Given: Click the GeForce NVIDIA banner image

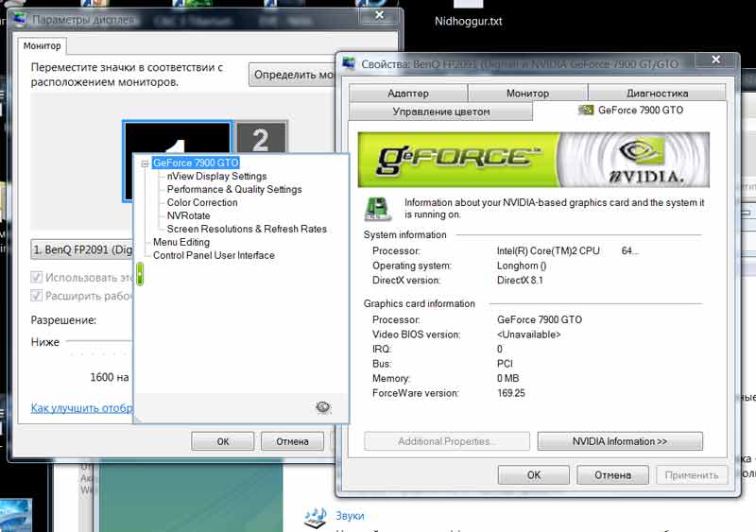Looking at the screenshot, I should click(x=533, y=160).
